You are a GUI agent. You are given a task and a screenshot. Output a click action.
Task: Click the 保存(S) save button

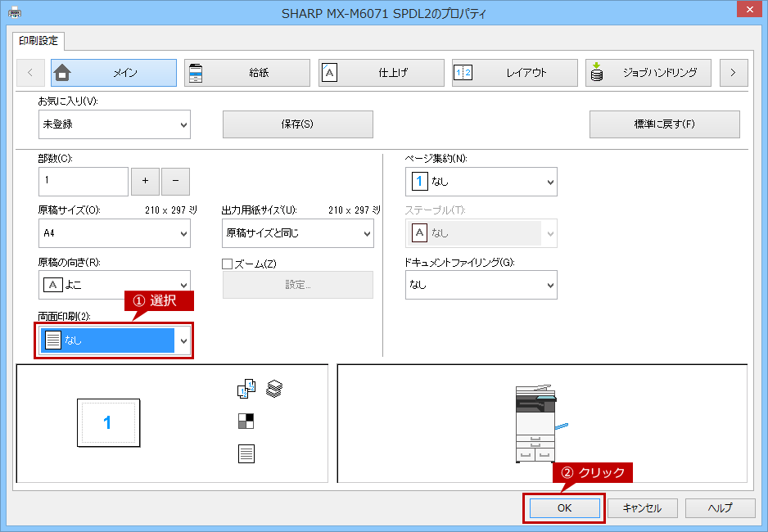[298, 124]
